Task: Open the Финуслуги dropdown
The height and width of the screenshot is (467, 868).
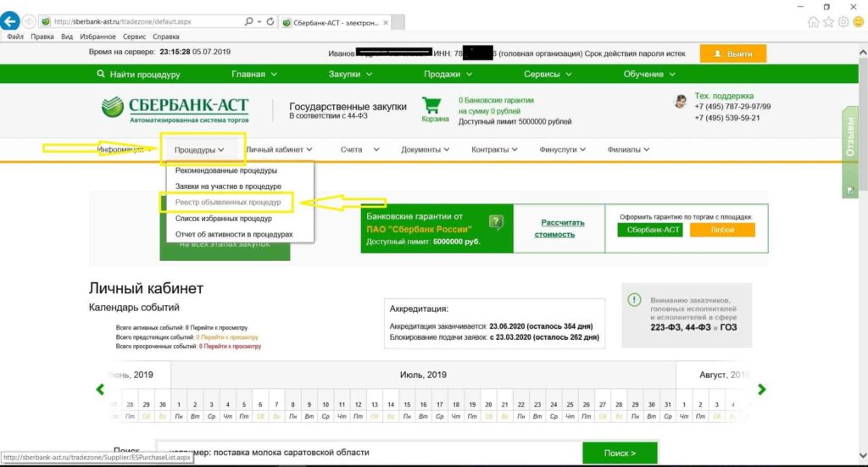Action: [563, 149]
